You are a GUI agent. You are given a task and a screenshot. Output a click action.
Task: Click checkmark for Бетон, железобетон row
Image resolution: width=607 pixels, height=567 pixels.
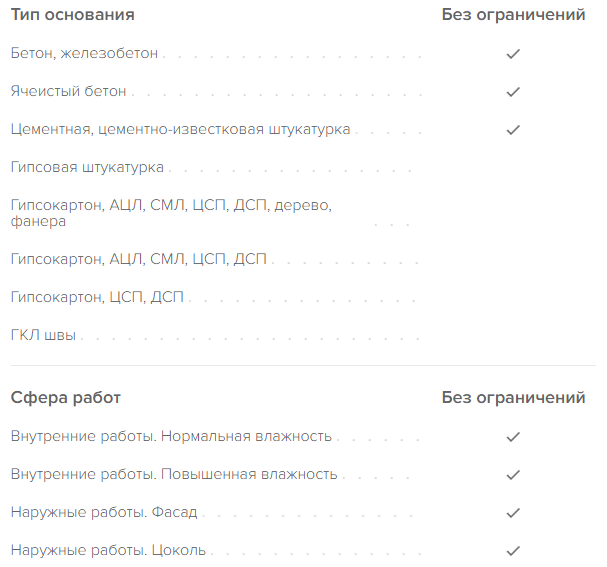(513, 54)
